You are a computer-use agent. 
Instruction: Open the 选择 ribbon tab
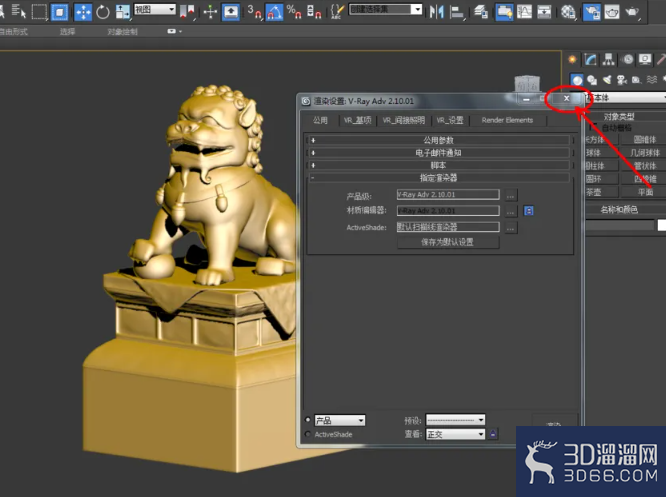pyautogui.click(x=67, y=31)
